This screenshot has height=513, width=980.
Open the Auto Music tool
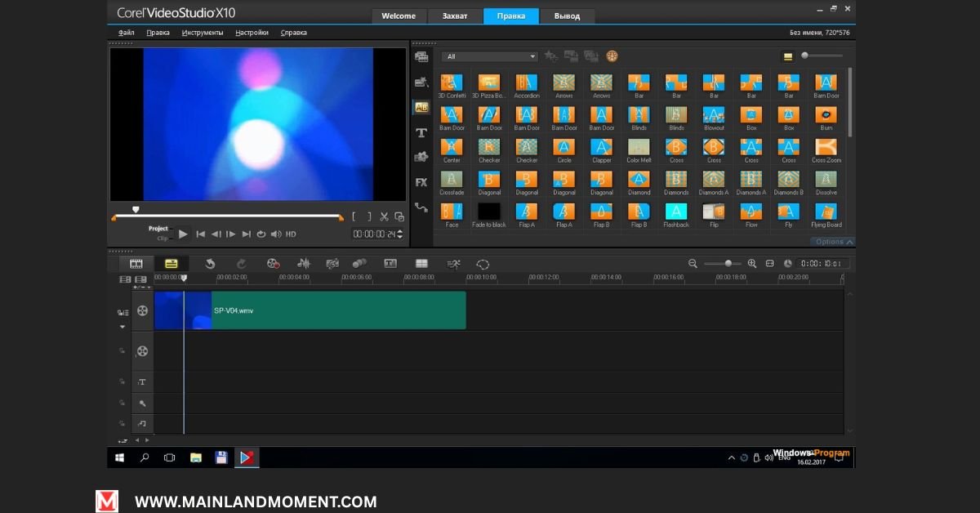(332, 264)
